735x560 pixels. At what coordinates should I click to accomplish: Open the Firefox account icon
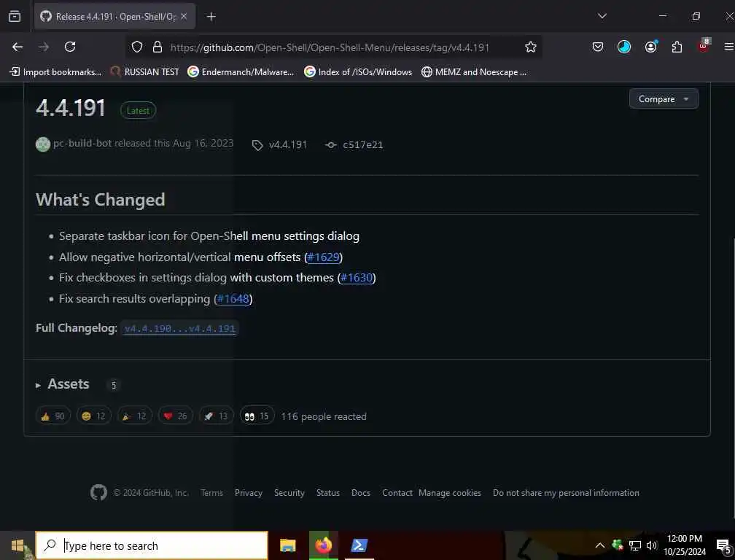[650, 47]
